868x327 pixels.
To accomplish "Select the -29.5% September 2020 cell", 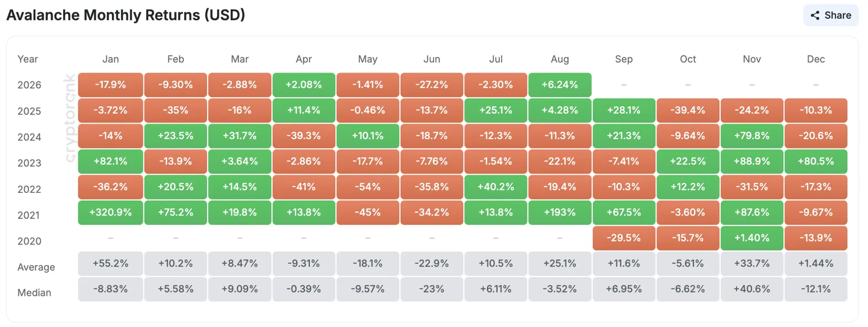I will (x=624, y=238).
